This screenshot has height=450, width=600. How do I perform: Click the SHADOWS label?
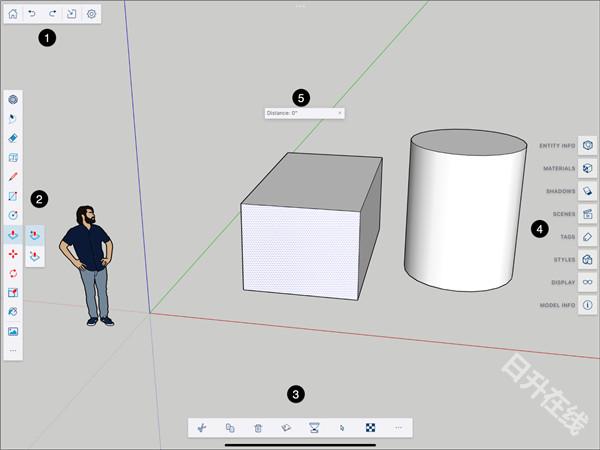(x=561, y=191)
